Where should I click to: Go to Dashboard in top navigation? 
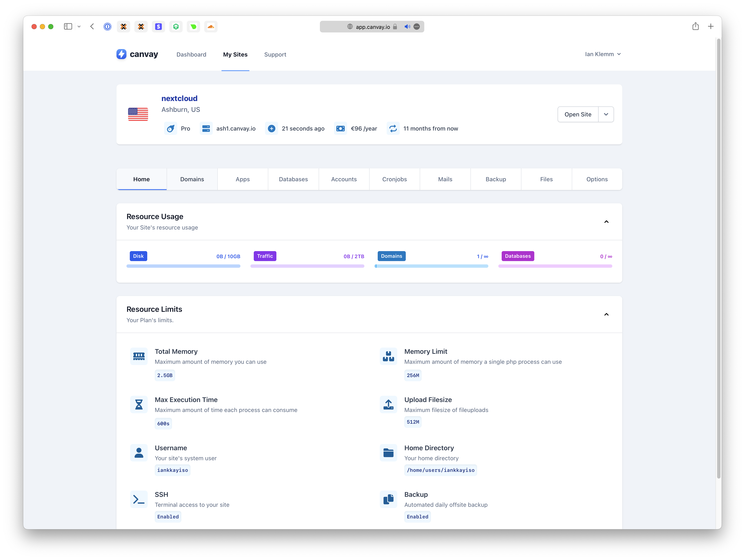(191, 54)
